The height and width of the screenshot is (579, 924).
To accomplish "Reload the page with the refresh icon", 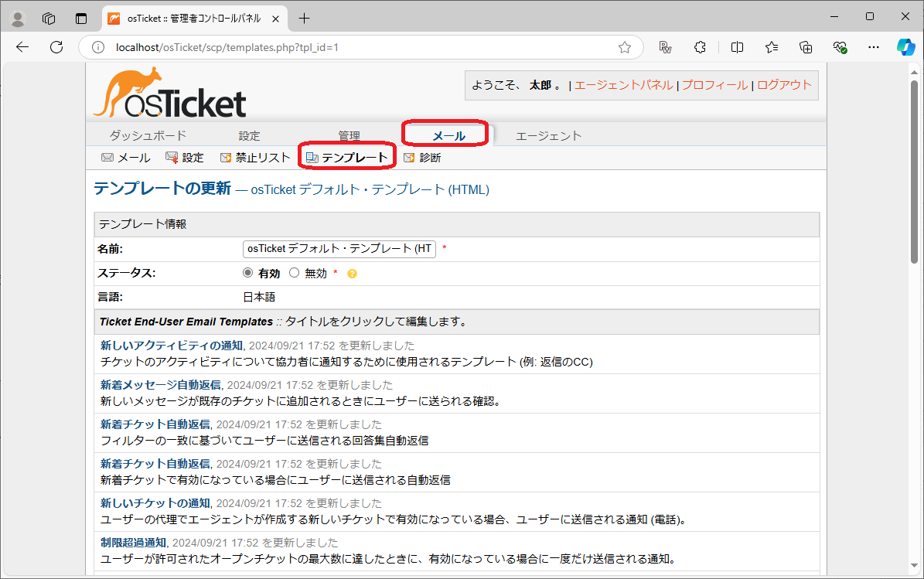I will [x=56, y=47].
